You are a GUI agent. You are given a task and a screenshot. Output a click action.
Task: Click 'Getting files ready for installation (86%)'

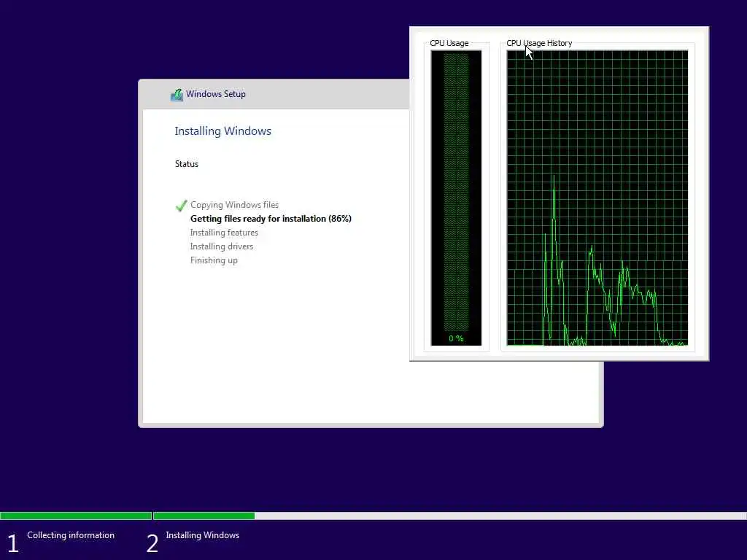(271, 219)
